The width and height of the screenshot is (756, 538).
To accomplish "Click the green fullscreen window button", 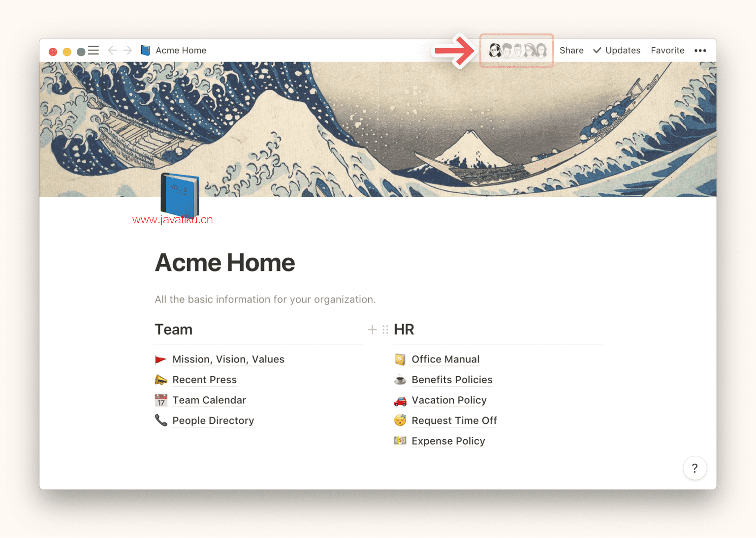I will [x=81, y=52].
